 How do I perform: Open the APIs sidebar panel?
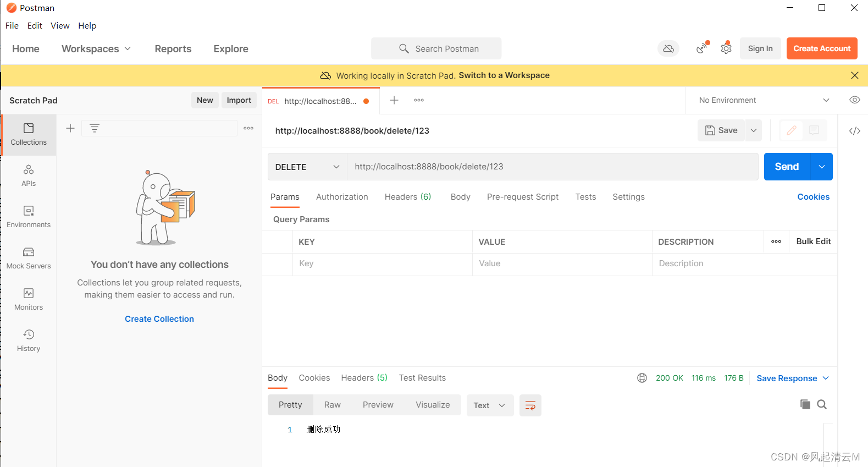[x=29, y=176]
